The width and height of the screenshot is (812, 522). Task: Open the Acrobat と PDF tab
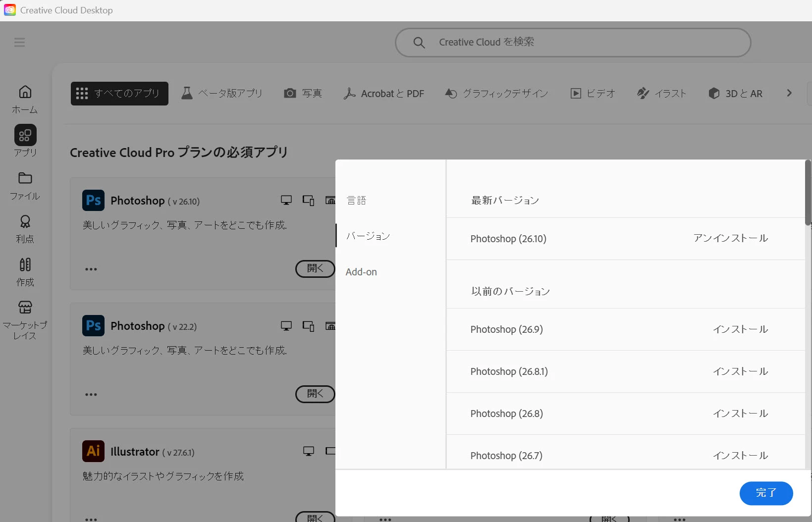pyautogui.click(x=384, y=93)
